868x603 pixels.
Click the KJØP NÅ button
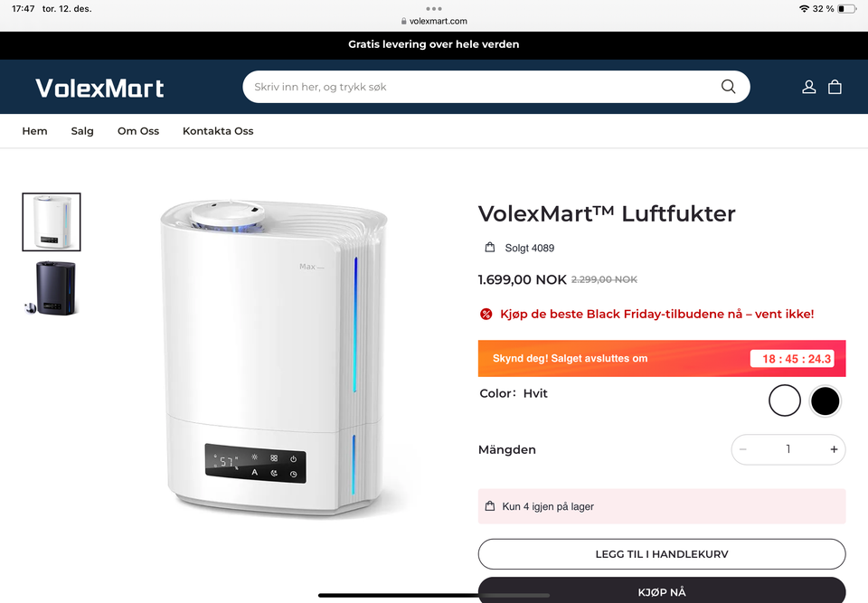pos(662,590)
